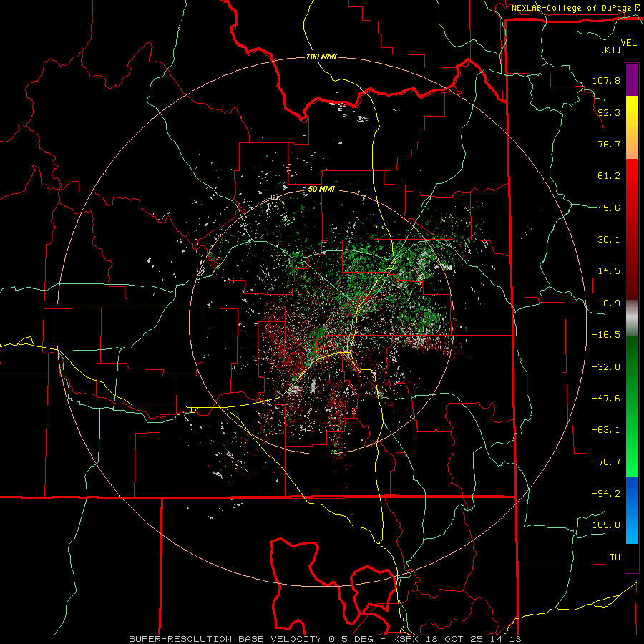Click the yellow-orange color band in legend

click(632, 127)
